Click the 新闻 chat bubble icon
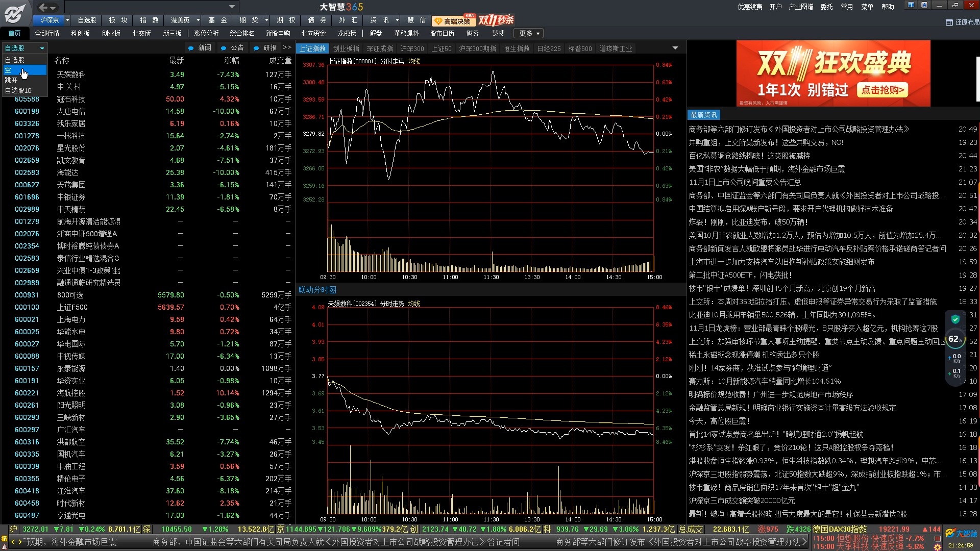 pos(191,48)
